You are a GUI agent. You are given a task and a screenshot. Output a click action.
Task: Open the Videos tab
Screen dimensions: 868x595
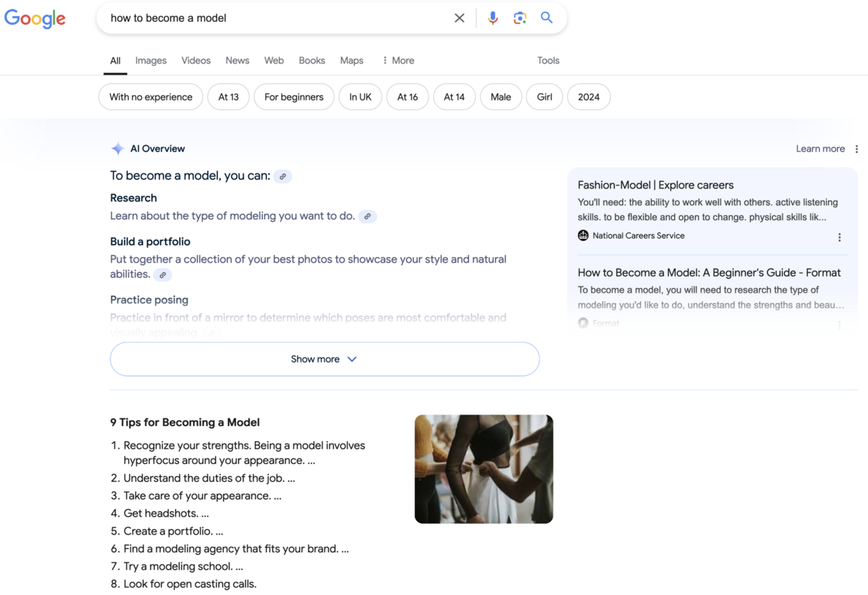tap(196, 60)
